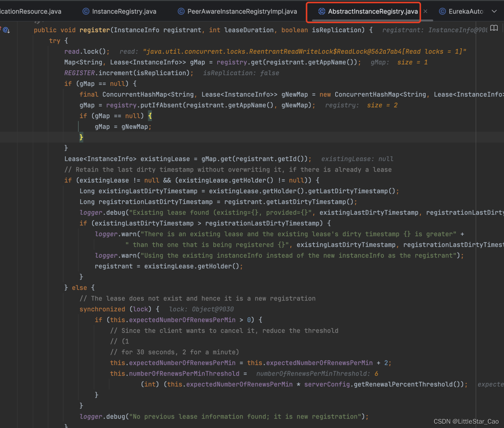The width and height of the screenshot is (504, 428).
Task: Click the inline hint 'registry: size = 2'
Action: coord(361,105)
